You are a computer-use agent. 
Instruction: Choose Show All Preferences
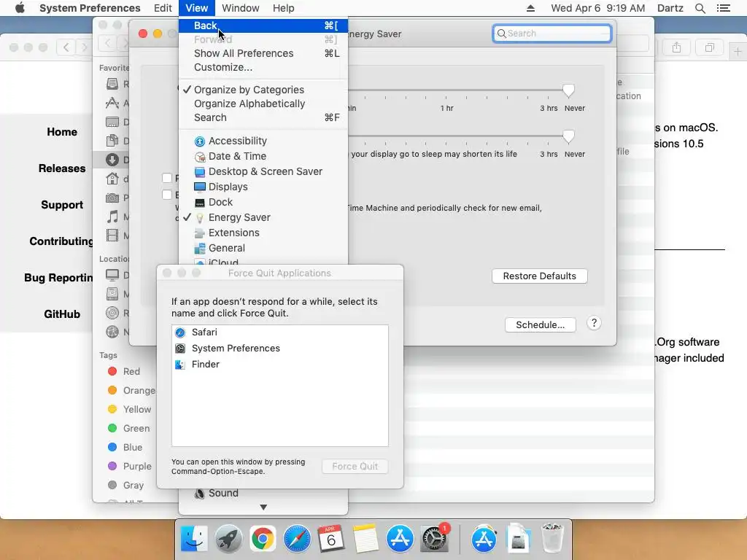(x=263, y=53)
